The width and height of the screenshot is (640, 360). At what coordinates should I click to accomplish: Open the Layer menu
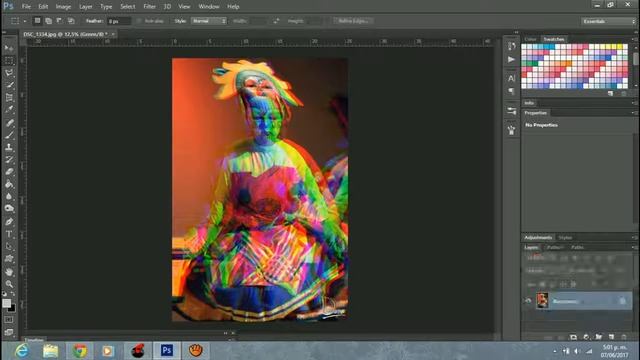85,7
